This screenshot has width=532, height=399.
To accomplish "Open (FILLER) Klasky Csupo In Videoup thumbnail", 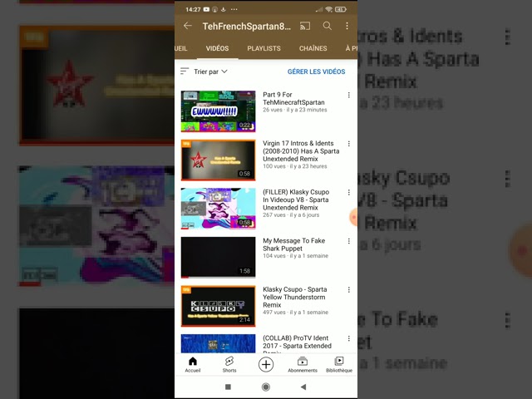I will pos(218,209).
